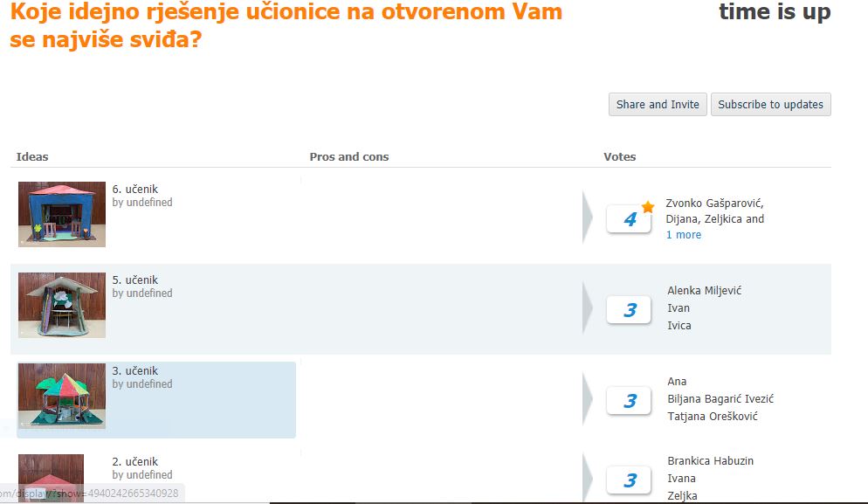The height and width of the screenshot is (504, 868).
Task: Click the 4 votes badge for 6. učenik
Action: 629,219
